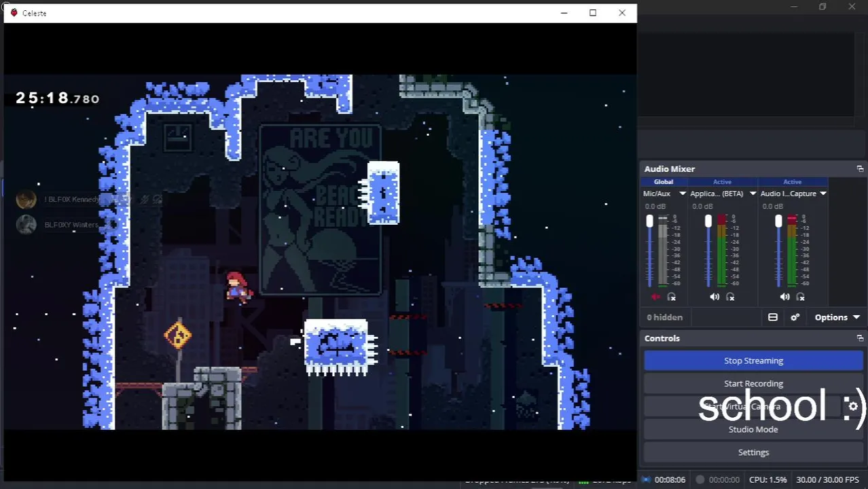Open the Audio Input Capture channel dropdown

tap(822, 194)
